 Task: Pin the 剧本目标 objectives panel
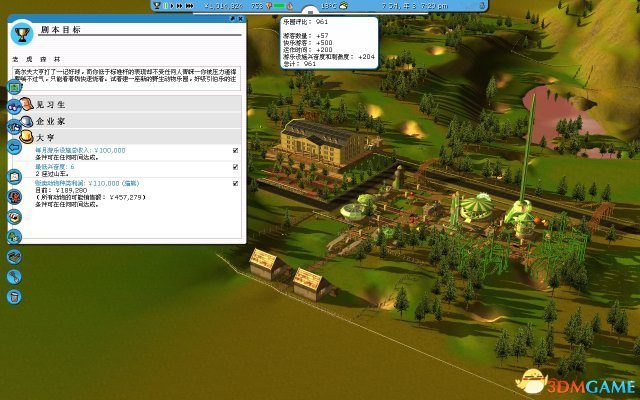[232, 19]
